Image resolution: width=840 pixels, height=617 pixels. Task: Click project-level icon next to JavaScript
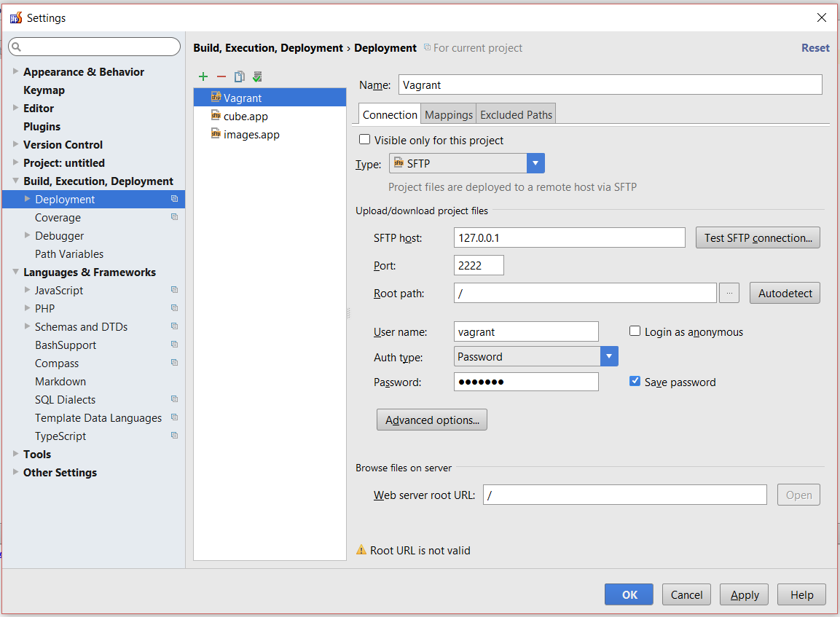coord(174,290)
